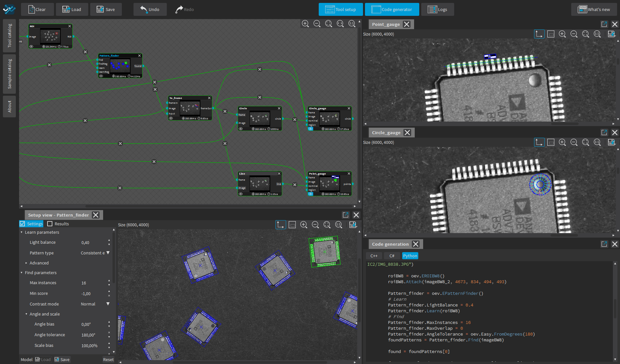Viewport: 620px width, 364px height.
Task: Expand the Advanced parameters section
Action: tap(26, 263)
